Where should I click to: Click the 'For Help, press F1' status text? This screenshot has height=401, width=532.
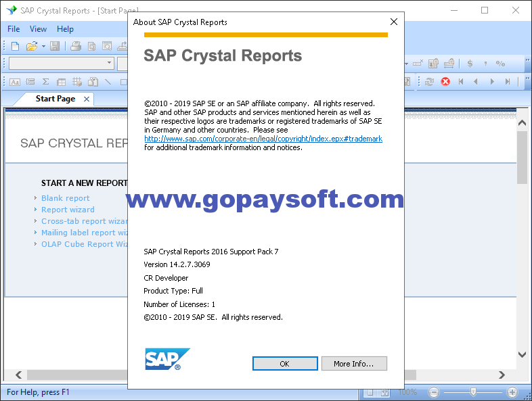click(38, 392)
